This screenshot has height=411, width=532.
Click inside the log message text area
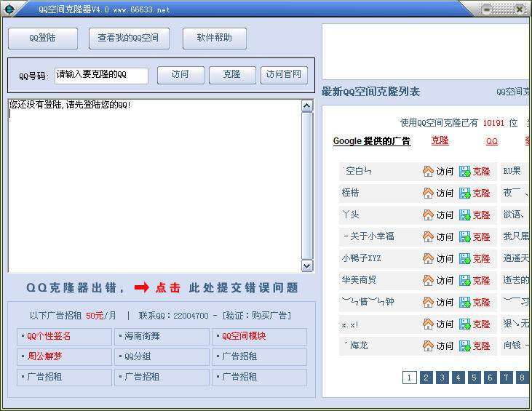[155, 185]
